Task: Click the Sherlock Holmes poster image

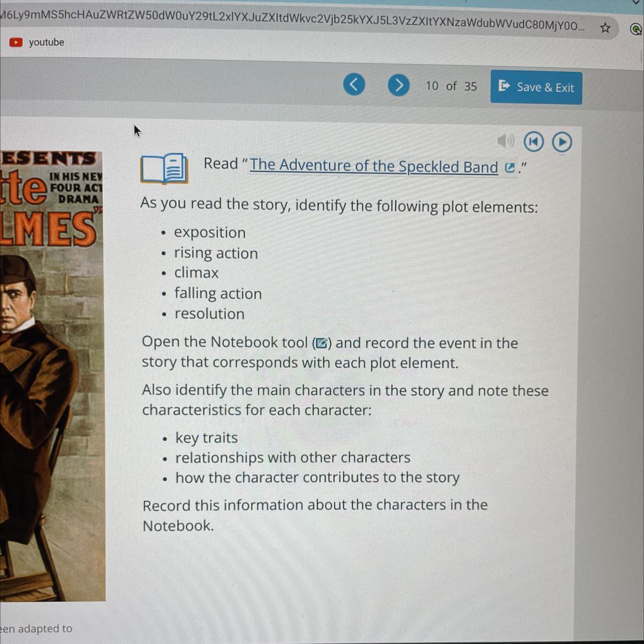Action: (52, 376)
